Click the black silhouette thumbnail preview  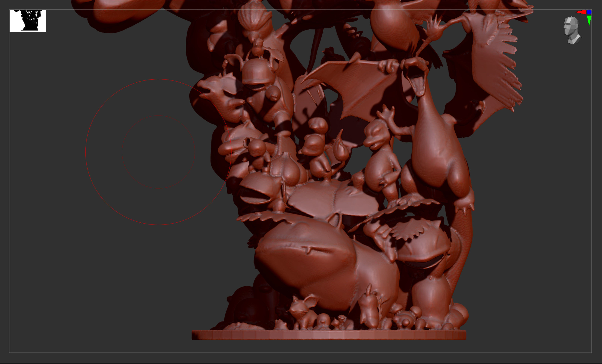(28, 21)
